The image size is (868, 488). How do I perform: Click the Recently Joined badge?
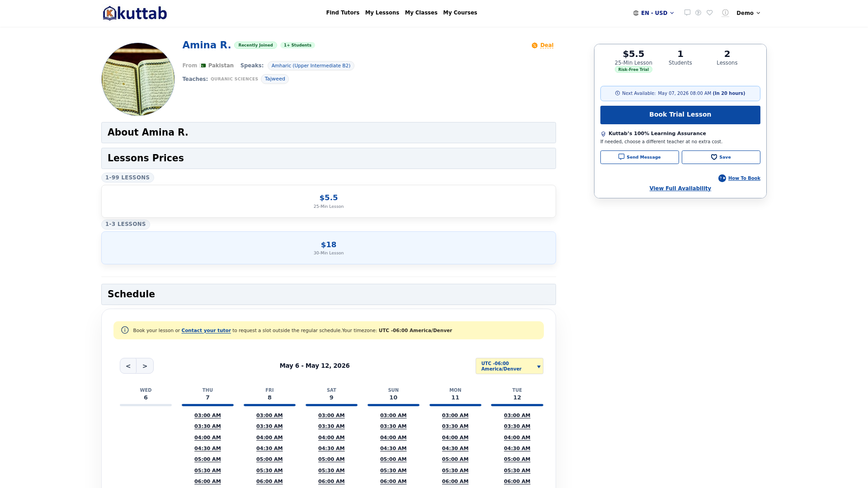click(x=255, y=45)
